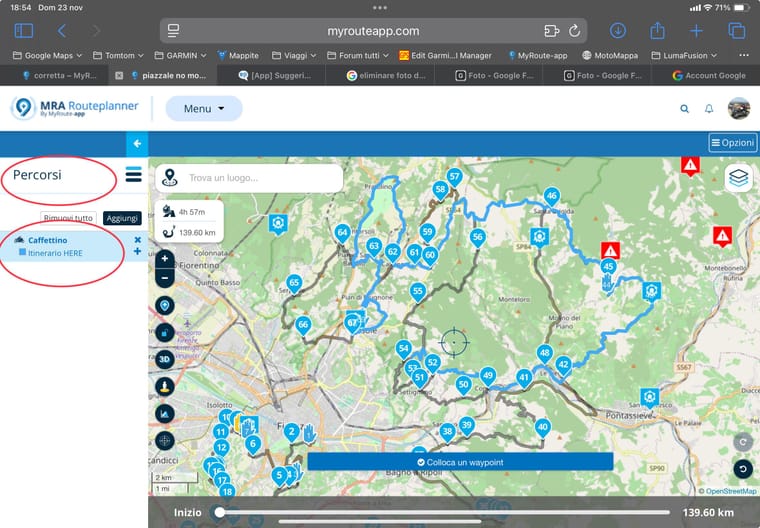Confirm Colloca un waypoint

tap(460, 461)
